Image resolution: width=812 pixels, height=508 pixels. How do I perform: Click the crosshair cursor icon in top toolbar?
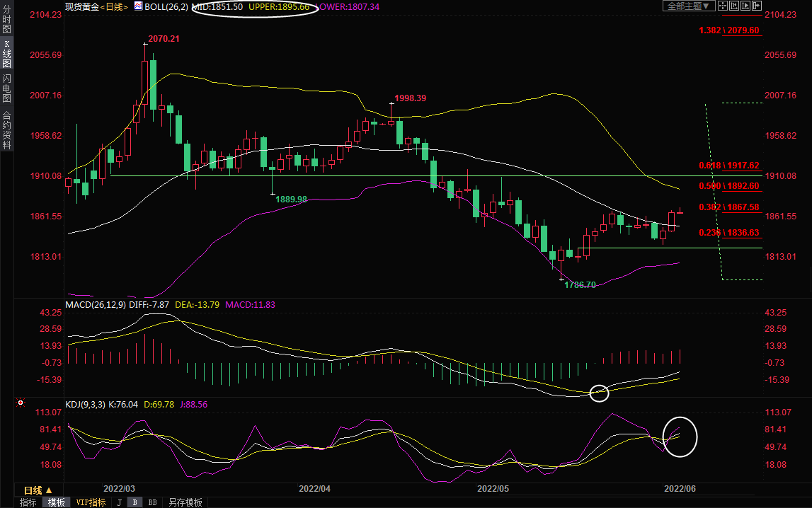tap(723, 6)
